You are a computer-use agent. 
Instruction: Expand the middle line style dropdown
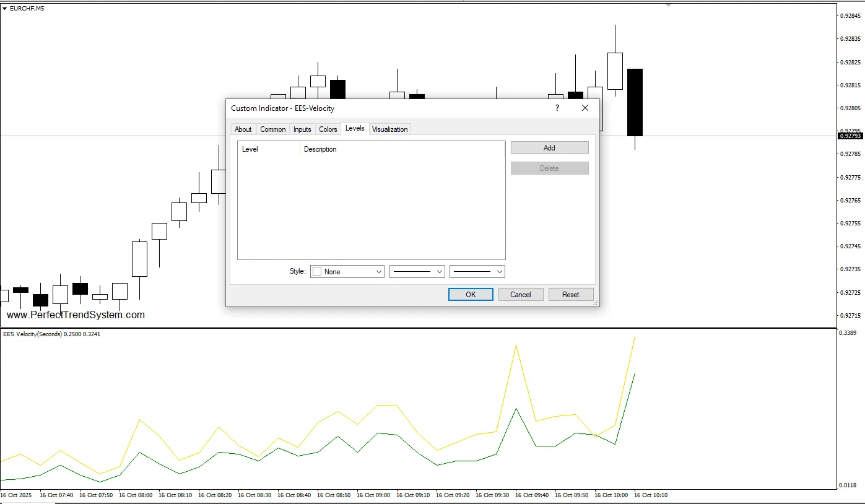click(x=417, y=272)
